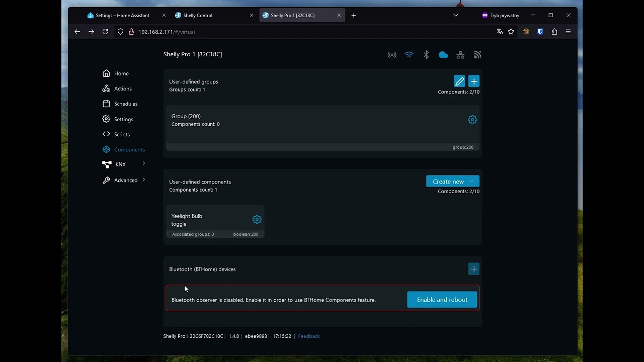Click the access point status icon
644x362 pixels.
(392, 55)
